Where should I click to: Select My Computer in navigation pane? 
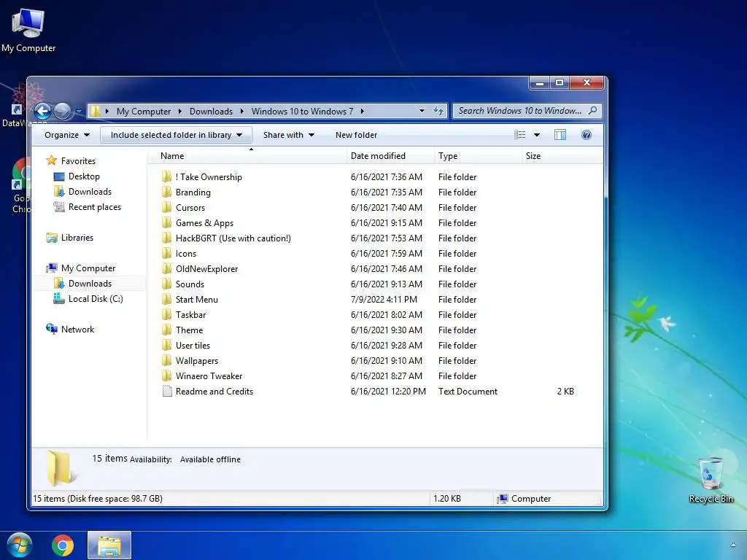[x=88, y=268]
